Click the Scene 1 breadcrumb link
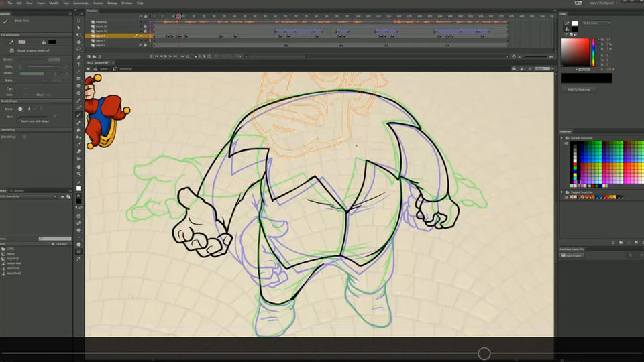644x362 pixels. 106,68
